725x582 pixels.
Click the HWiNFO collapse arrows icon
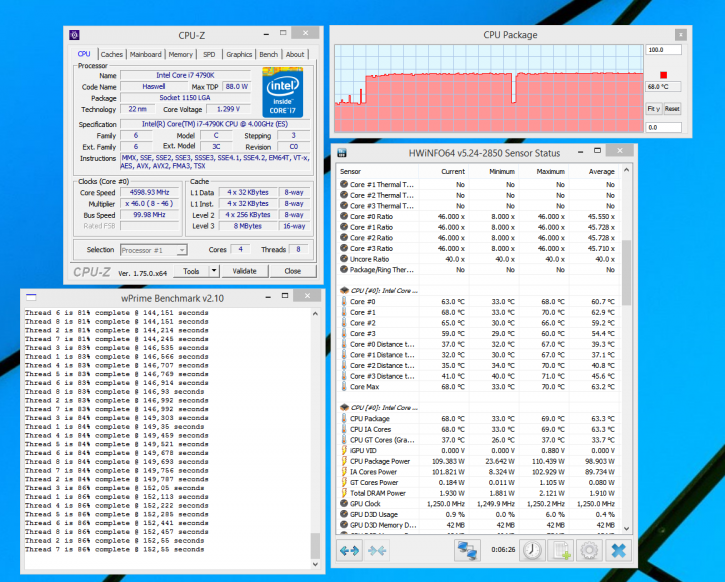[377, 550]
